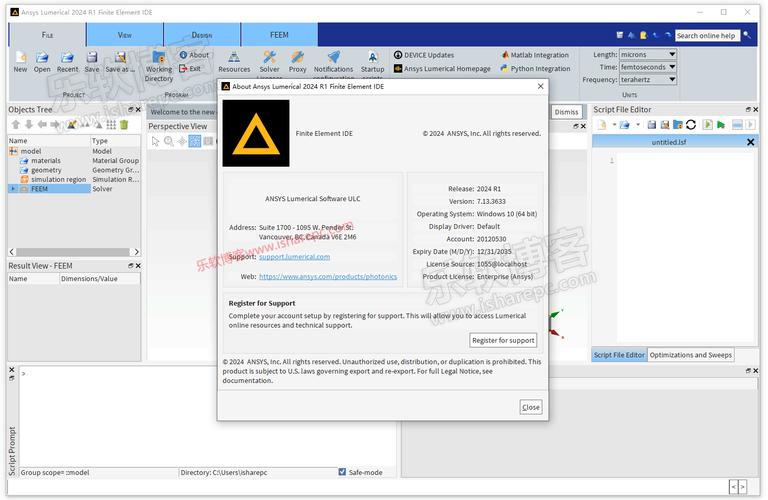Dismiss the welcome banner
Screen dimensions: 768x500
pos(566,112)
